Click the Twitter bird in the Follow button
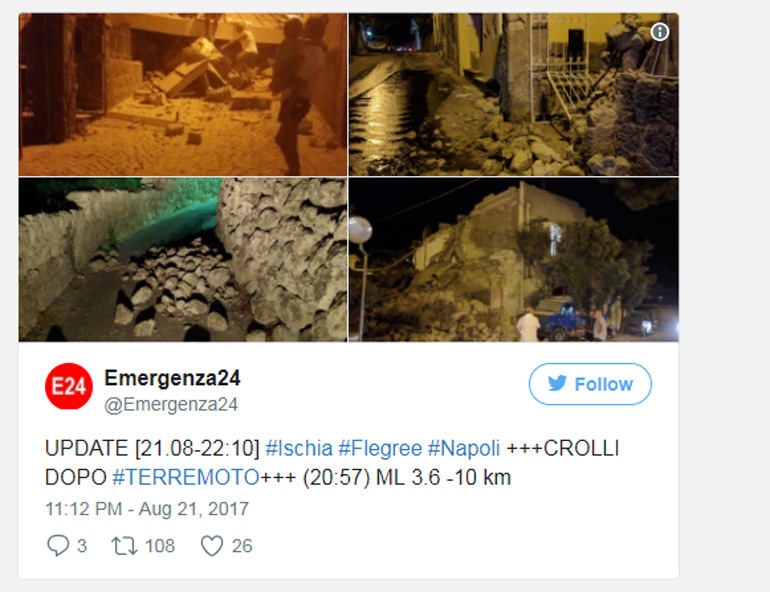770x592 pixels. tap(557, 383)
